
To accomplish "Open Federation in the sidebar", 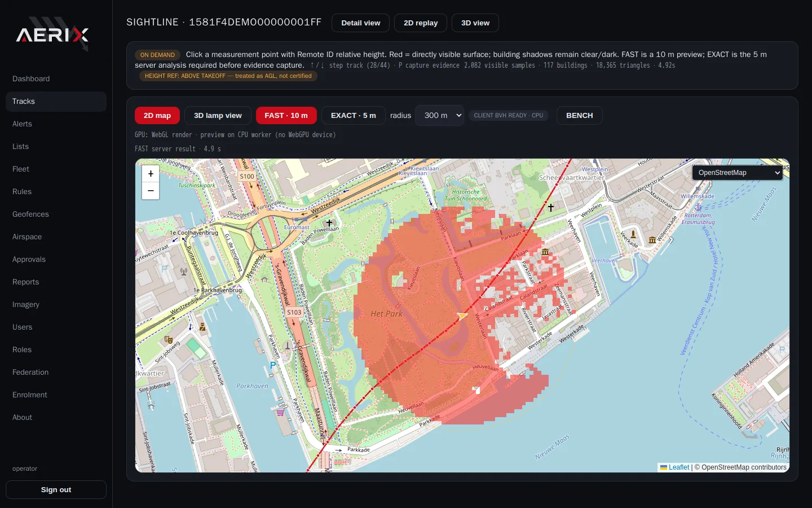I will [x=56, y=372].
